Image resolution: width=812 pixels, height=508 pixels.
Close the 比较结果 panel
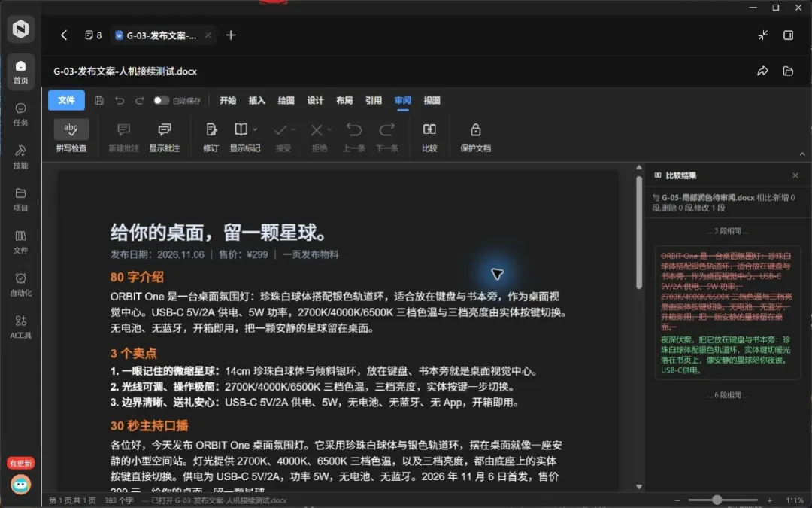[x=795, y=175]
